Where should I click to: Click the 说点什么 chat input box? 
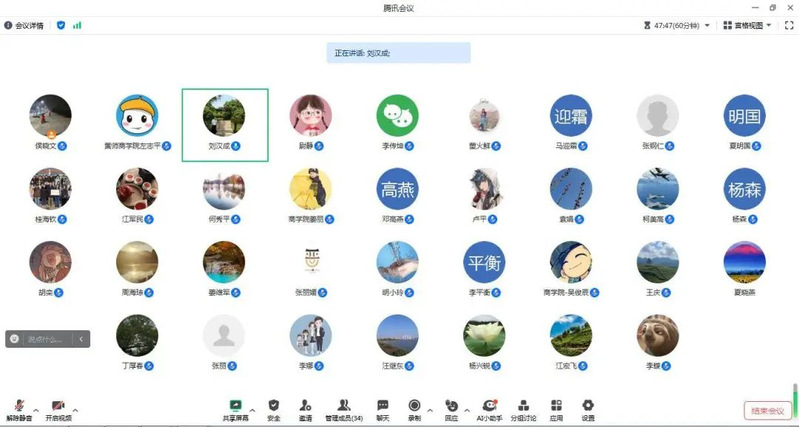pos(45,339)
